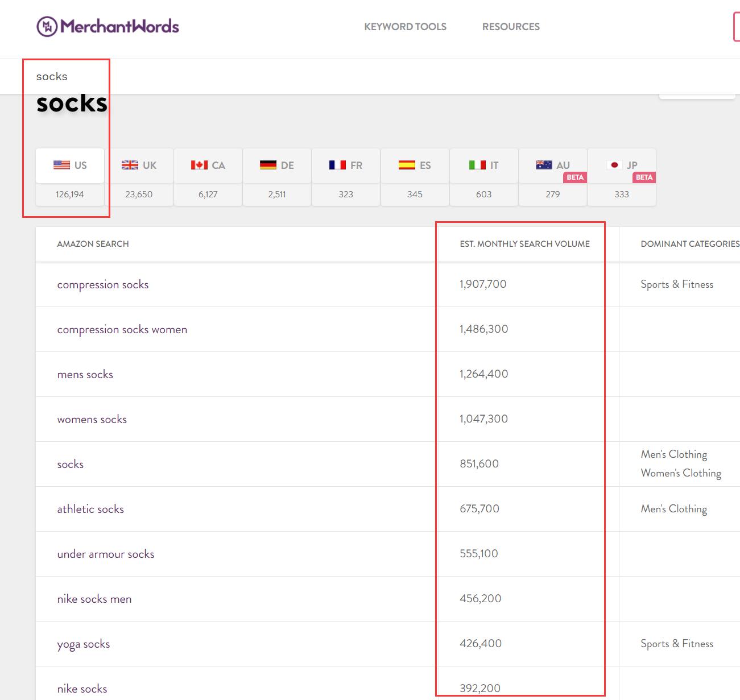
Task: Click the 1,907,700 search volume value
Action: 483,284
